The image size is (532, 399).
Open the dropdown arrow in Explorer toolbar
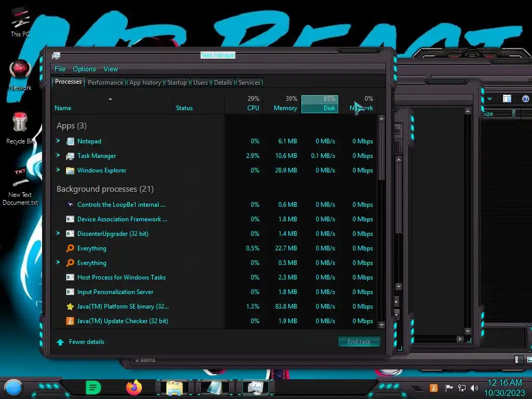(x=489, y=99)
